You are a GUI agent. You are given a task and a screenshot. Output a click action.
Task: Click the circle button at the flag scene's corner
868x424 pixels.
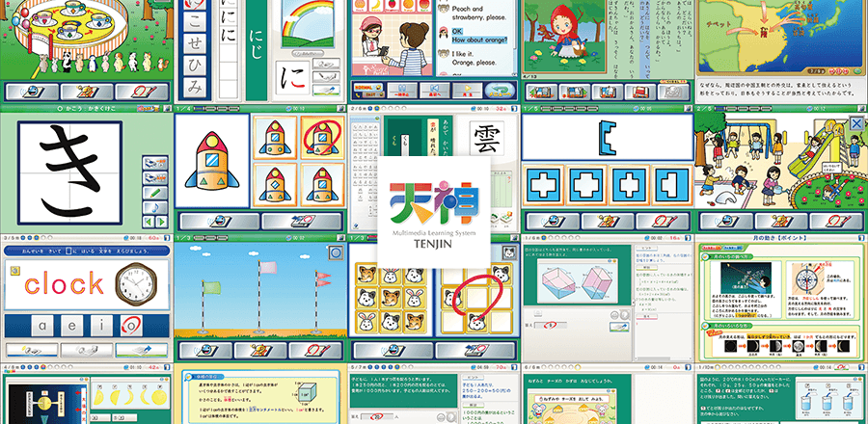point(335,252)
